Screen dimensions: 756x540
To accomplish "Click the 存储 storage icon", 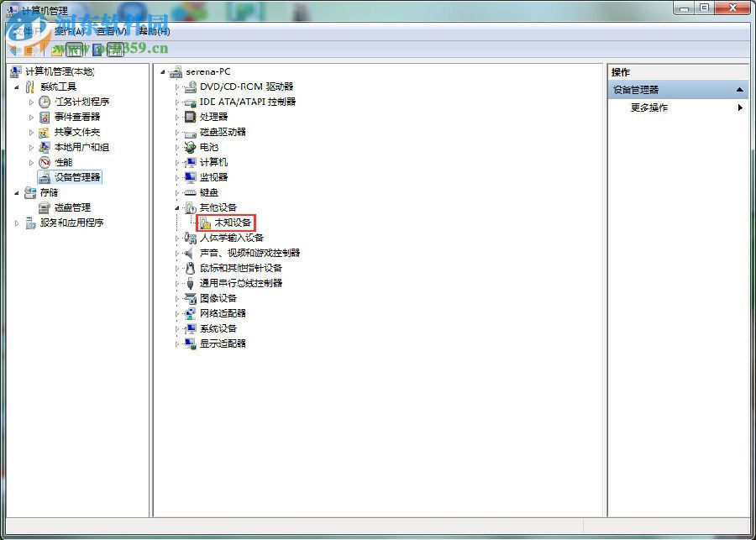I will (30, 192).
